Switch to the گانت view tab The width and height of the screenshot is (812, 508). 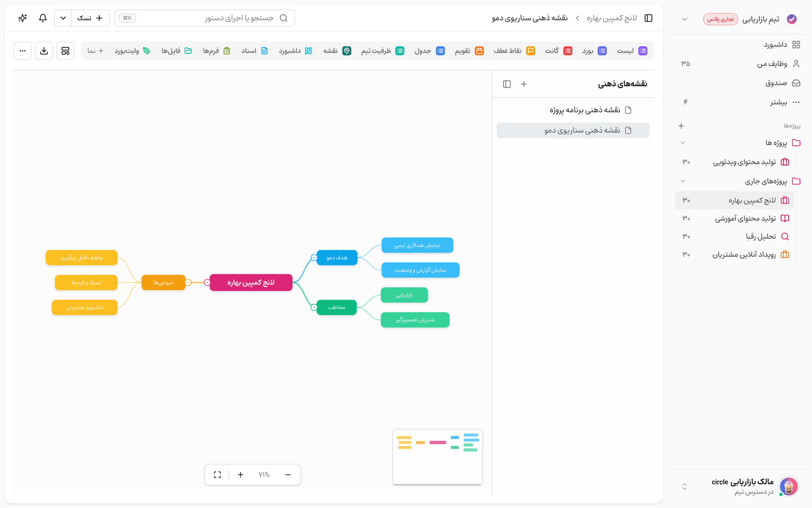(559, 51)
